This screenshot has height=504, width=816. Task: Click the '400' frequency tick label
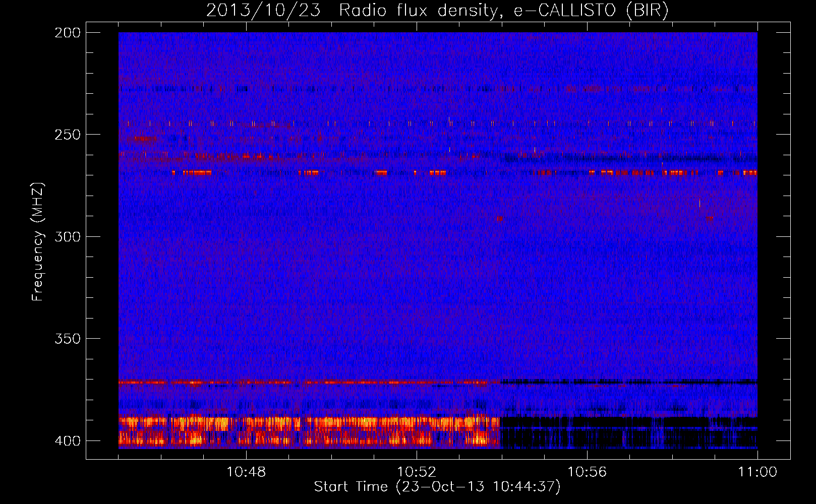68,440
